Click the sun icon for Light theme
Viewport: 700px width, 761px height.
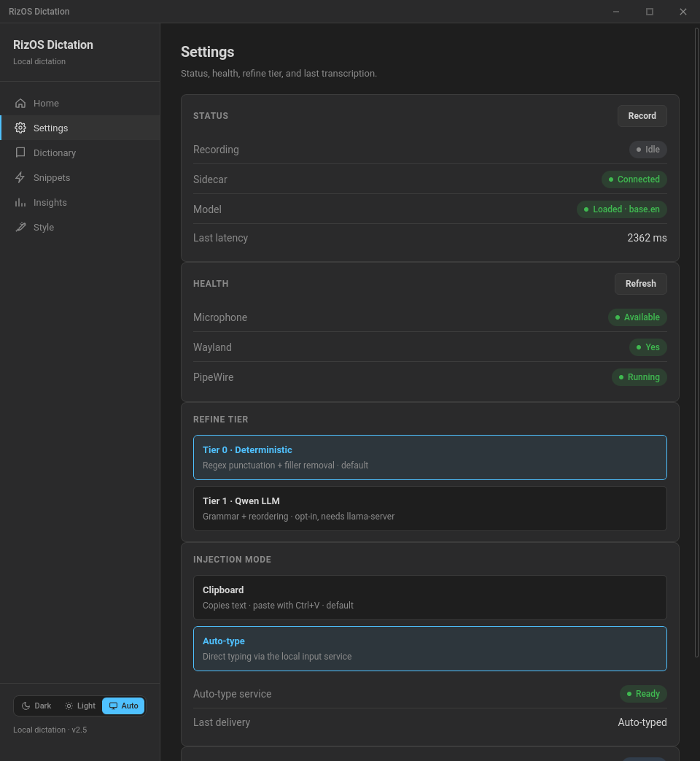point(69,706)
